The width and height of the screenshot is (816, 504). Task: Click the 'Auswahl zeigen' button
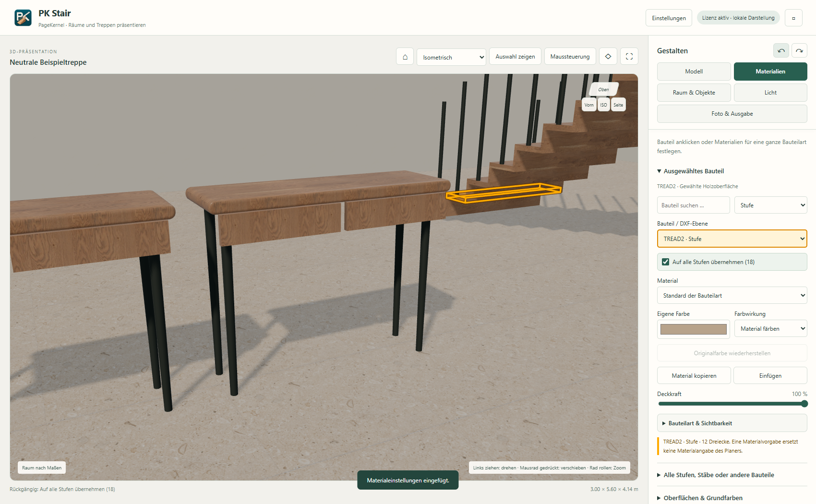[515, 57]
